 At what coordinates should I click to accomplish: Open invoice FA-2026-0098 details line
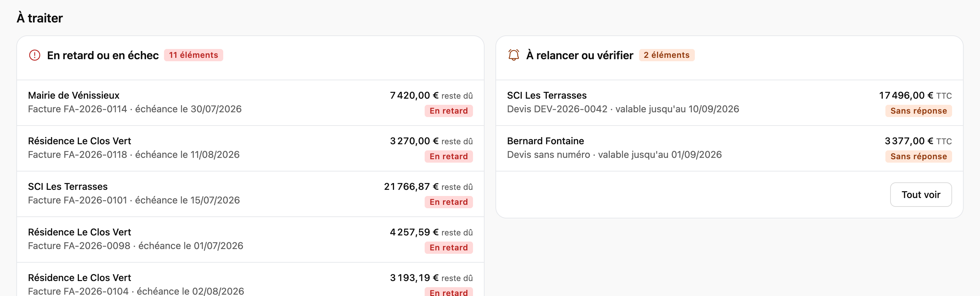click(135, 246)
